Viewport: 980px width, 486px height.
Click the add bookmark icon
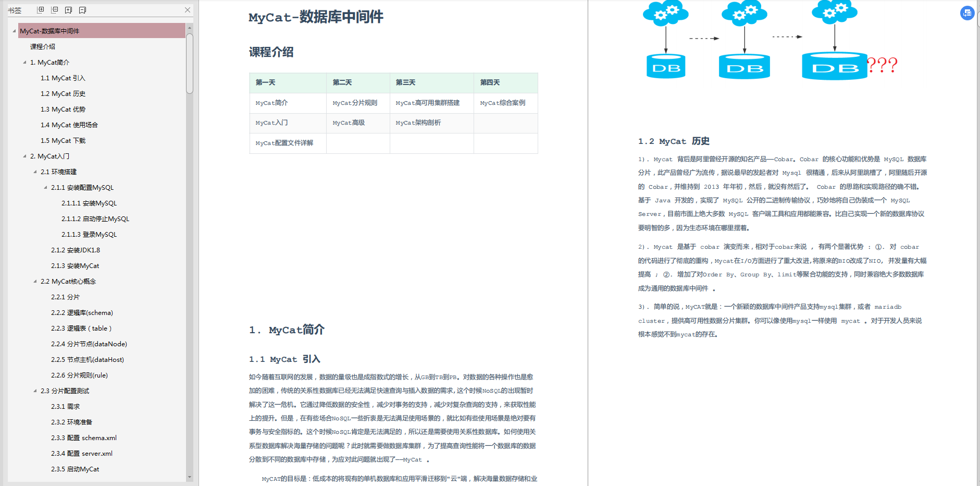pos(68,9)
